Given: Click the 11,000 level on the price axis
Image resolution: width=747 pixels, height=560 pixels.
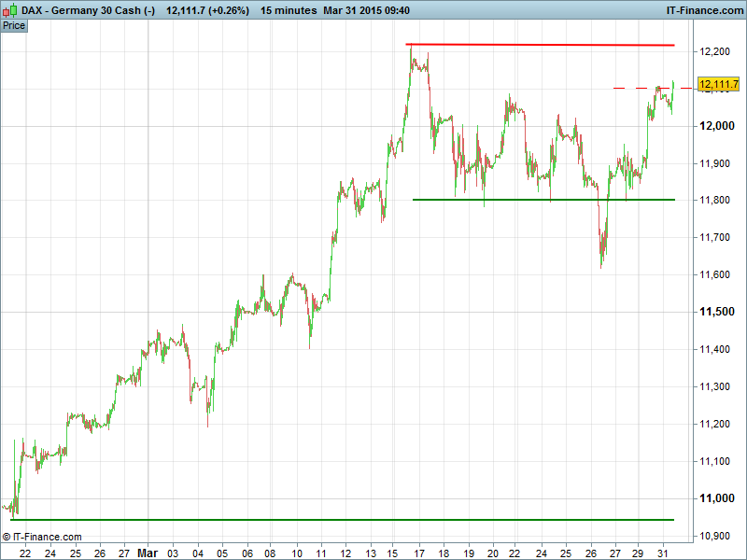Looking at the screenshot, I should pos(718,498).
